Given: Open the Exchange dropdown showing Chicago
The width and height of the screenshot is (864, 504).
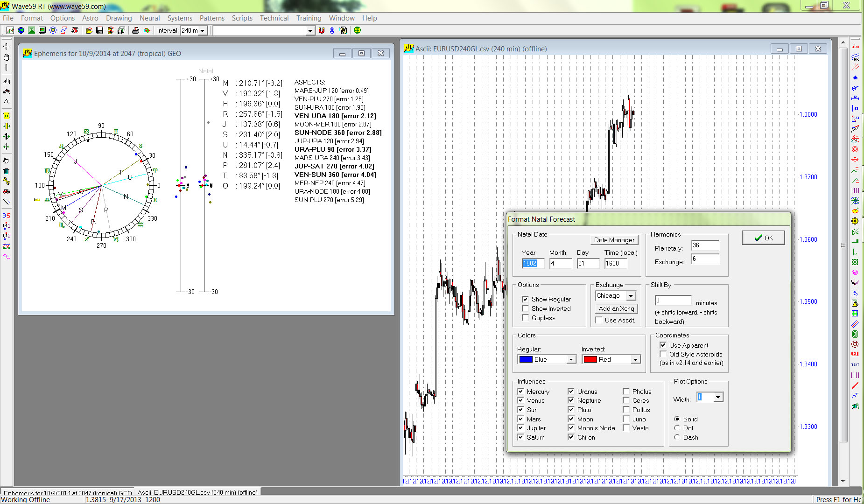Looking at the screenshot, I should [631, 296].
